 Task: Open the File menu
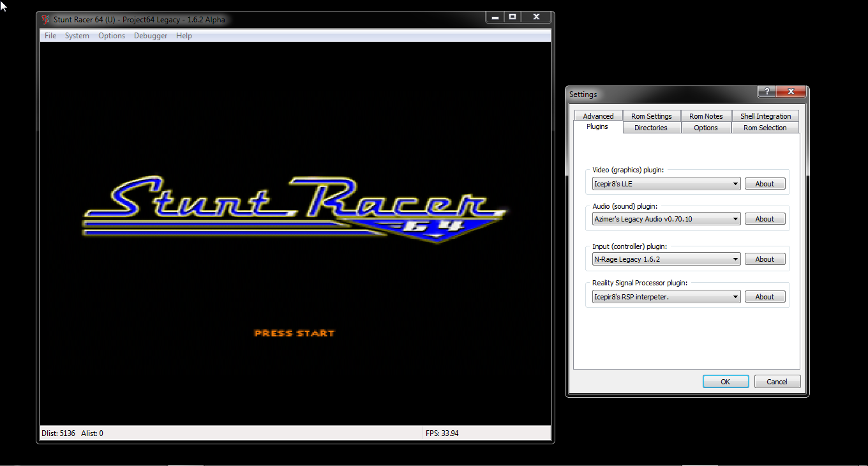pyautogui.click(x=50, y=36)
